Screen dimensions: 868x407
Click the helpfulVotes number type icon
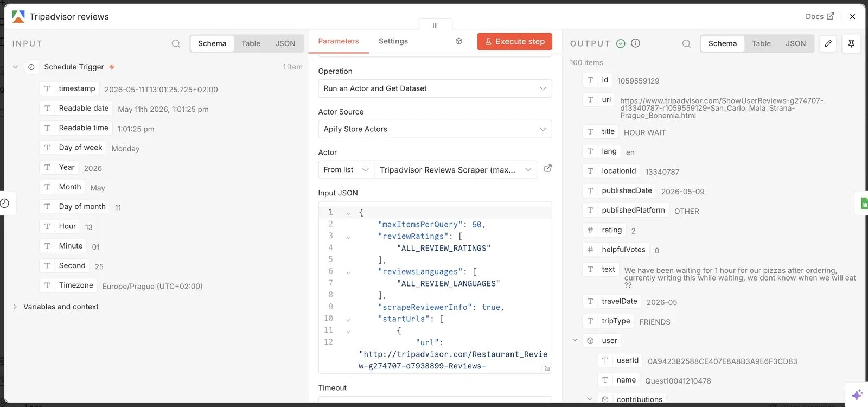590,250
